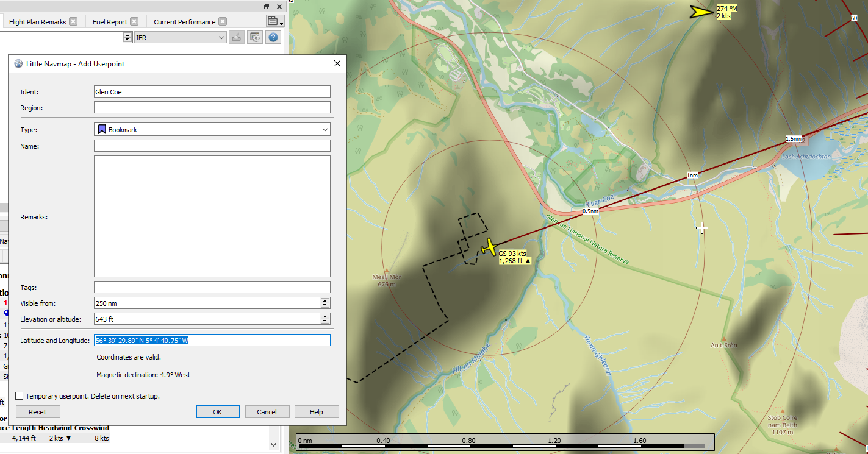Increase the Elevation or altitude value

coord(325,316)
